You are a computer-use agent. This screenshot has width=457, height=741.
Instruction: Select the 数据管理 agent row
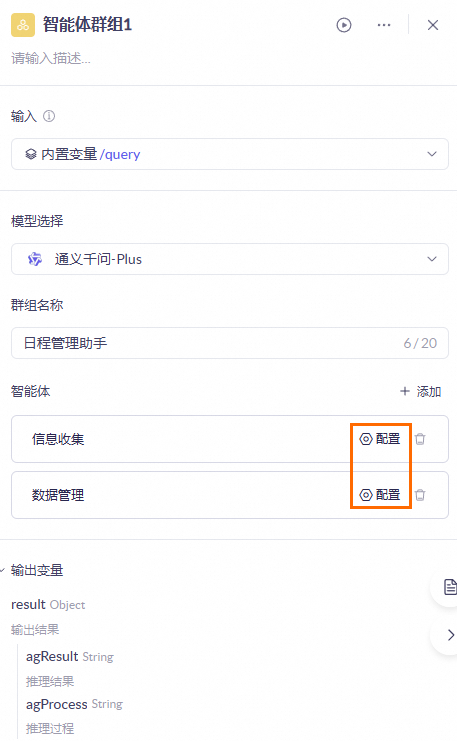[230, 495]
